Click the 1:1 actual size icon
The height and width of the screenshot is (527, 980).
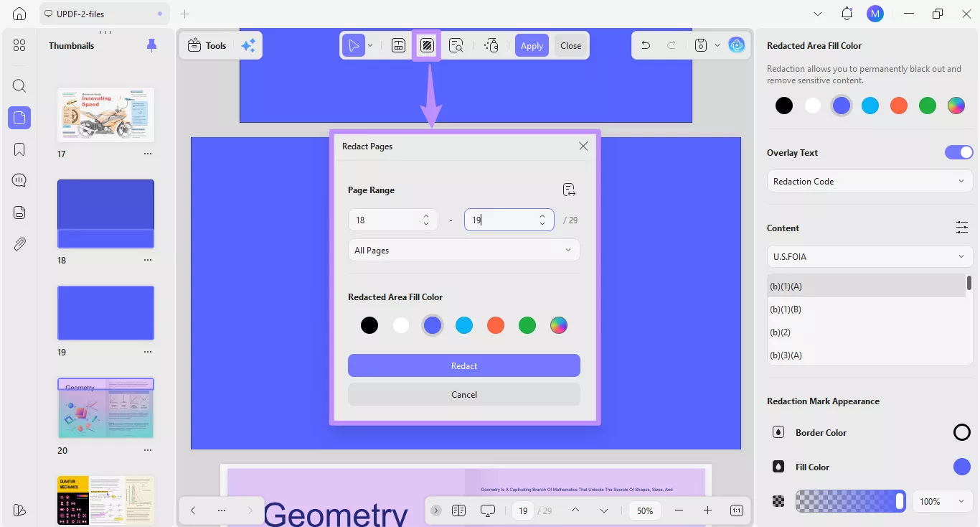point(737,510)
